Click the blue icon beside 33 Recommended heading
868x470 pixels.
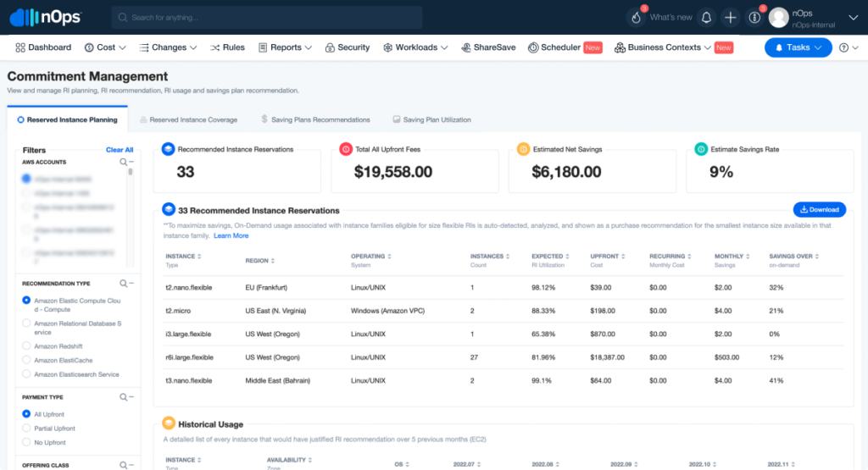[169, 209]
